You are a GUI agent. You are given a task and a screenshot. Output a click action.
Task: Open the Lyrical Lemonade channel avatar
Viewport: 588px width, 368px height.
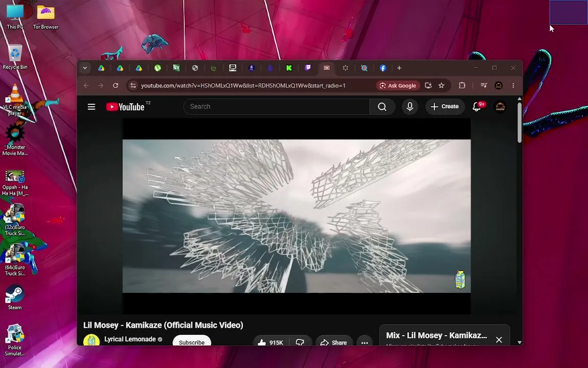91,340
